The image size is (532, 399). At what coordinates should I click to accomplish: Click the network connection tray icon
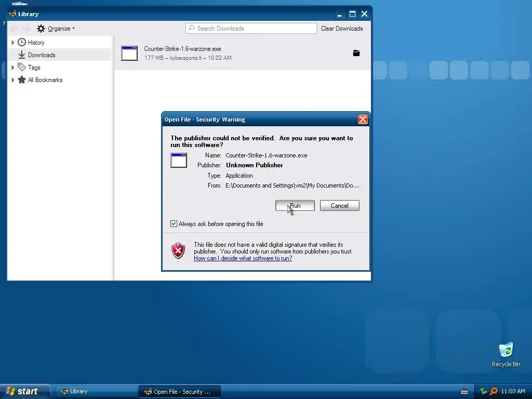(x=484, y=391)
